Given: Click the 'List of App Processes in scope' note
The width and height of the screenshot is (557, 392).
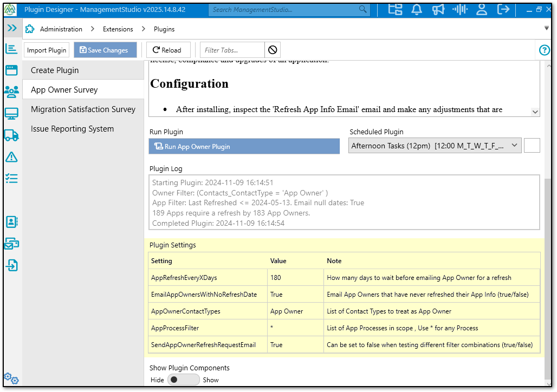Looking at the screenshot, I should click(x=403, y=328).
